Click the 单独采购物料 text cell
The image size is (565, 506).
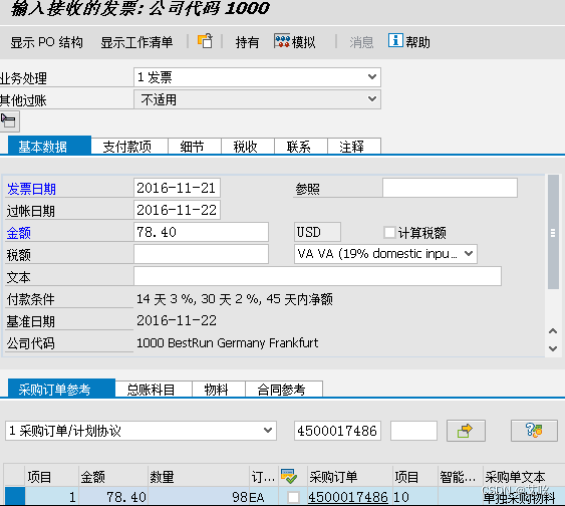519,498
